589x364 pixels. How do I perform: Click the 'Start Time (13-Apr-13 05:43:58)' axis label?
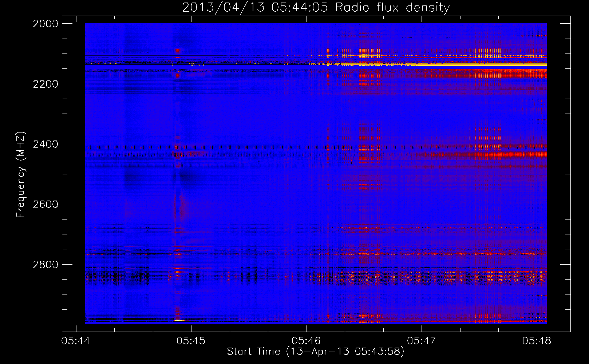tap(316, 352)
